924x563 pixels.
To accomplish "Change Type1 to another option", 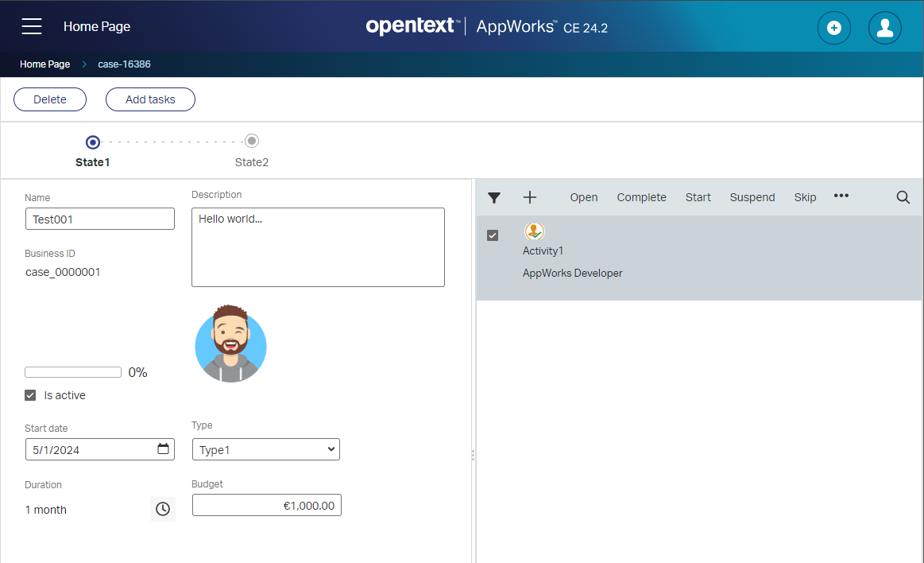I will 265,448.
